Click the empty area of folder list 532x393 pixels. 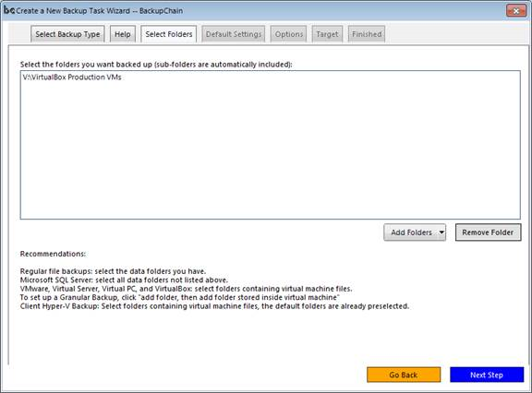pyautogui.click(x=270, y=149)
